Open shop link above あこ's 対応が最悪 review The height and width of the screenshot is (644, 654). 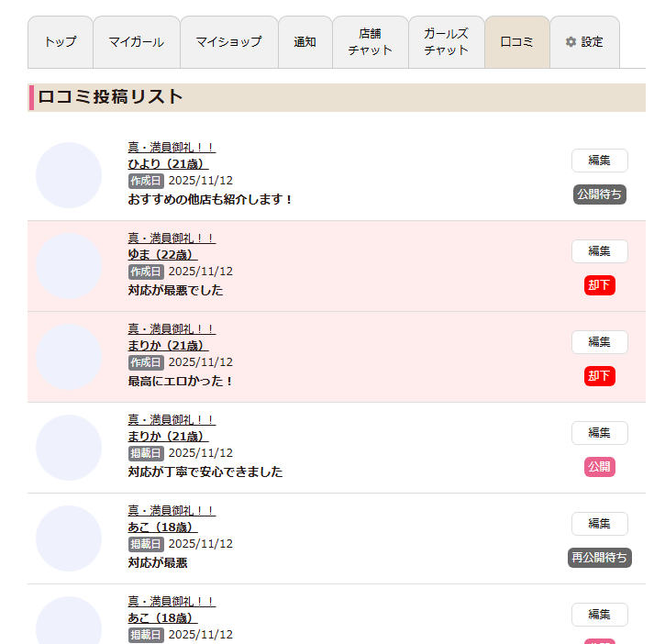[172, 510]
